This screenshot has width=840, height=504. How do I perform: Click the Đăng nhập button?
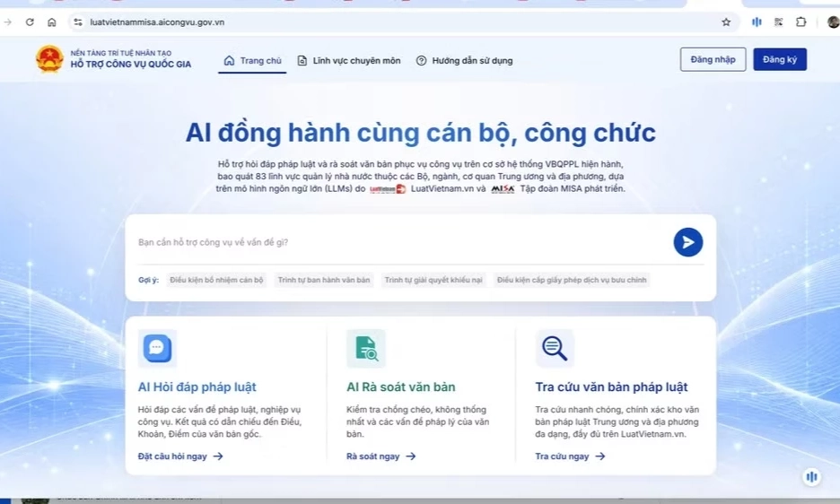(x=713, y=59)
